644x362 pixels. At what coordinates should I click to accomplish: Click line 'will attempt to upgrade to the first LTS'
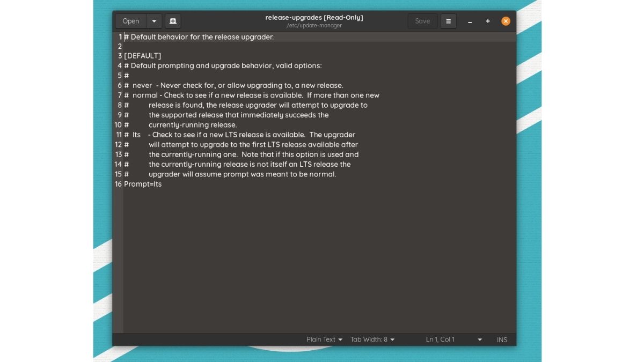coord(241,144)
